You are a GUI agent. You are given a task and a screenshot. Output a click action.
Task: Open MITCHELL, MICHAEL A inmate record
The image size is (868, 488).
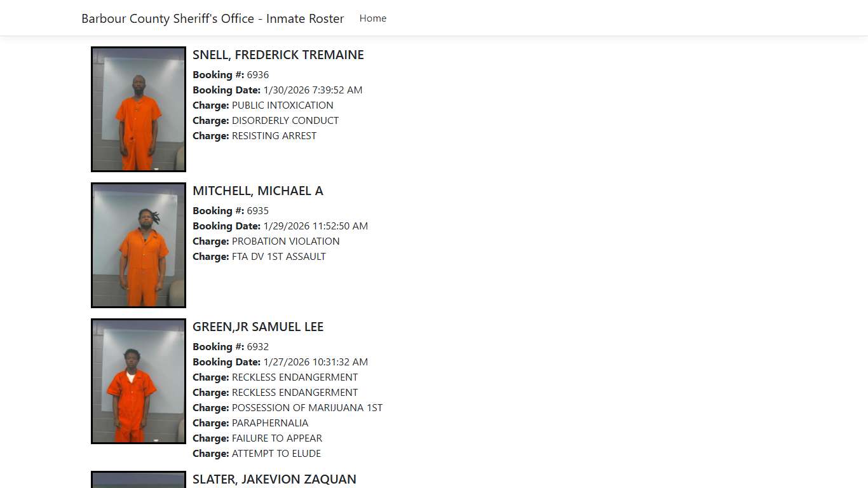(258, 191)
